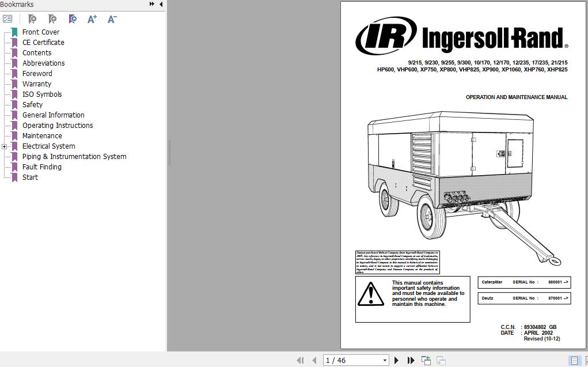588x367 pixels.
Task: Open the Front Cover bookmark
Action: coord(41,32)
